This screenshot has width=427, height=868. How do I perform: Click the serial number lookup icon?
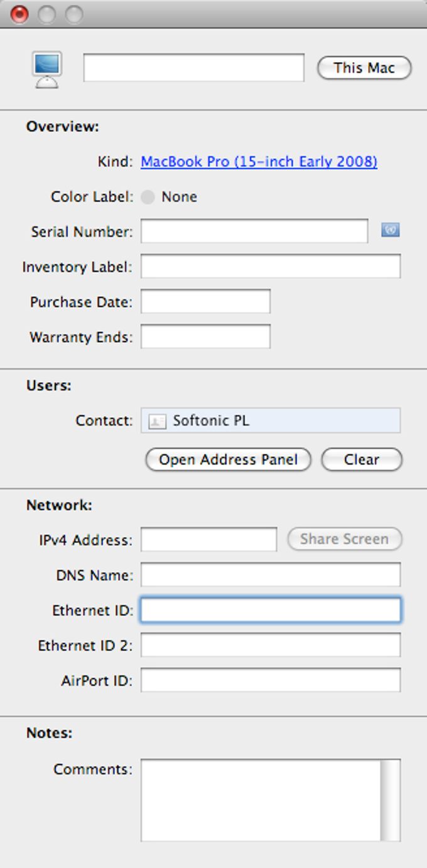[x=391, y=230]
